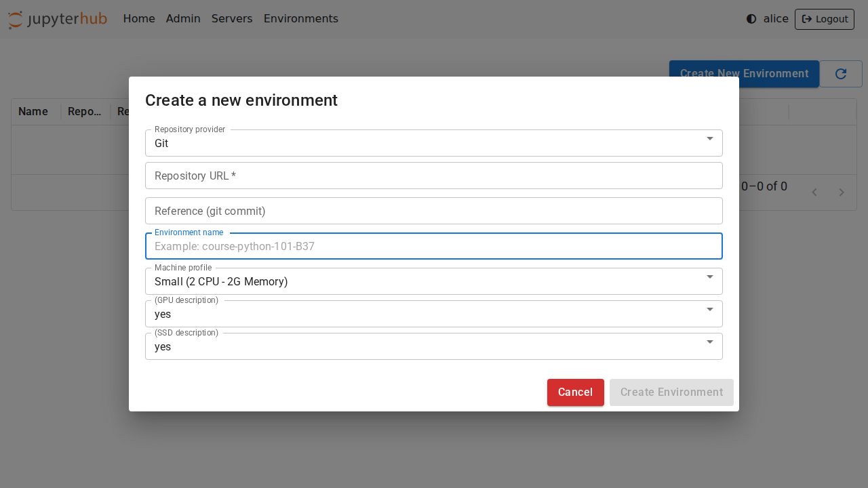Open the GPU description dropdown

click(433, 314)
